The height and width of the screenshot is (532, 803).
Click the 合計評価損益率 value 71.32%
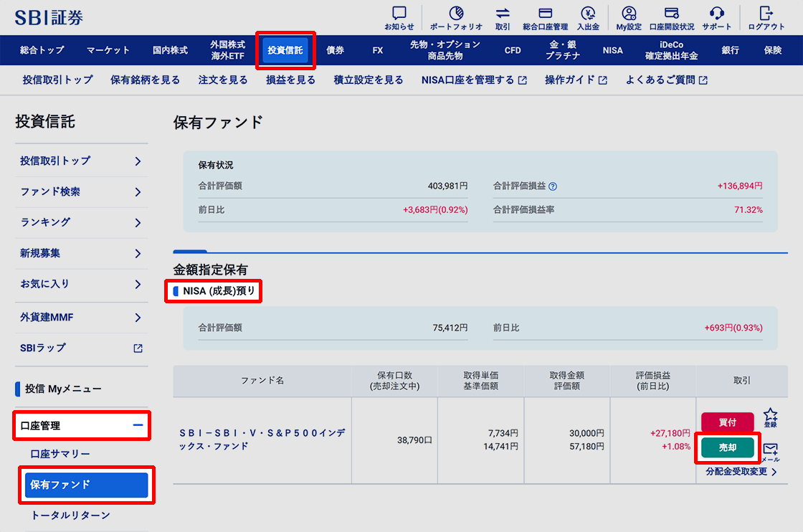click(749, 210)
